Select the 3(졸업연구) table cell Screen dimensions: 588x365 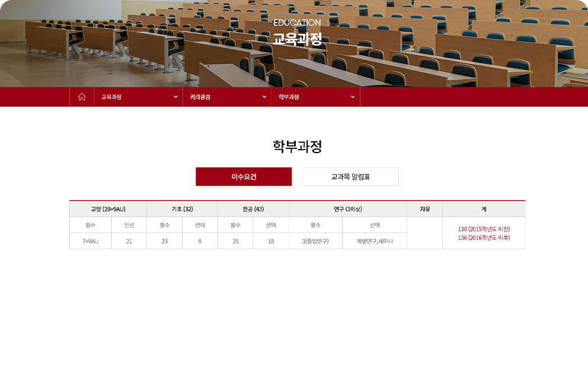pos(315,241)
